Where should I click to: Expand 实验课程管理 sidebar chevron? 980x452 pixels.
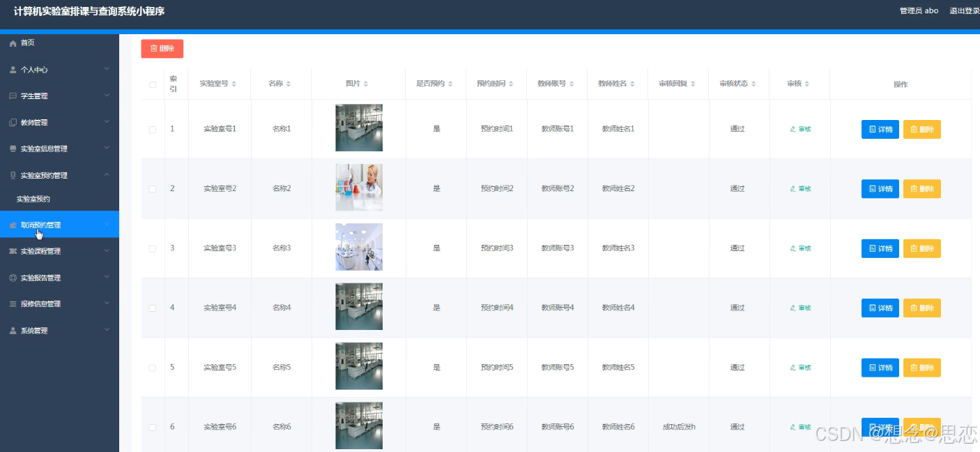[x=107, y=250]
